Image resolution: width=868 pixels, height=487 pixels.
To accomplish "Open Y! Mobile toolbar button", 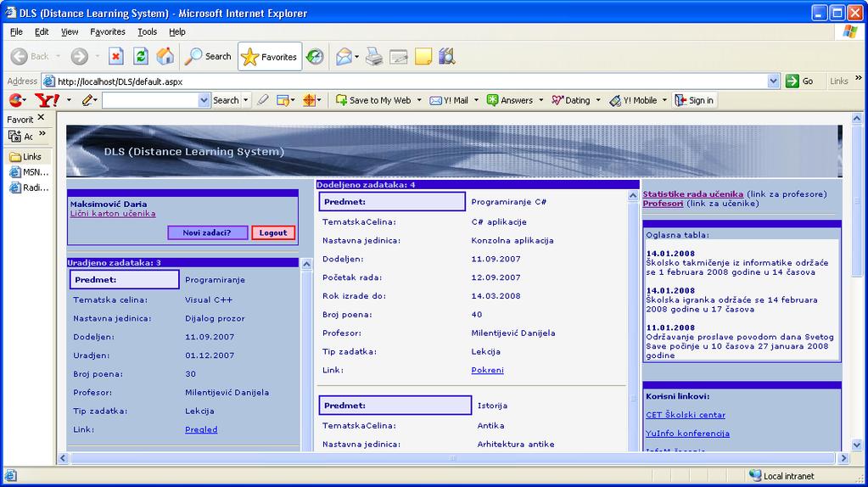I will (633, 100).
